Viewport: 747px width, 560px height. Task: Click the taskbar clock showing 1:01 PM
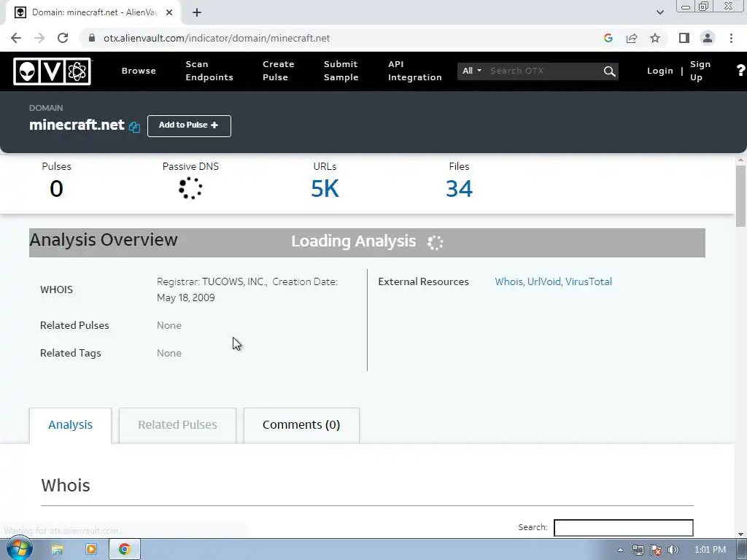[x=710, y=550]
